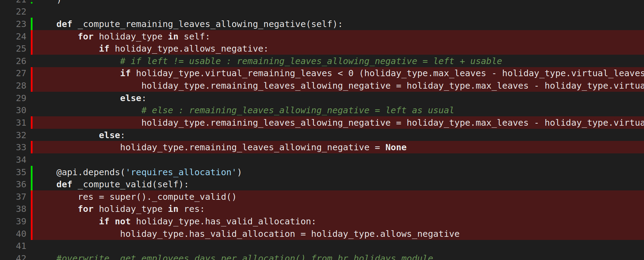Click the 'requires_allocation' string literal
Image resolution: width=644 pixels, height=260 pixels.
click(181, 172)
